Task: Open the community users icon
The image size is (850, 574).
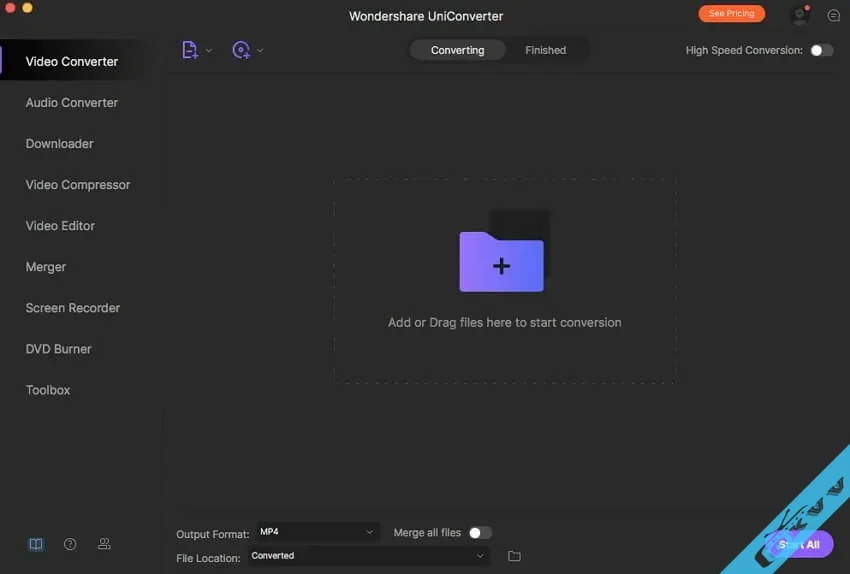Action: 104,544
